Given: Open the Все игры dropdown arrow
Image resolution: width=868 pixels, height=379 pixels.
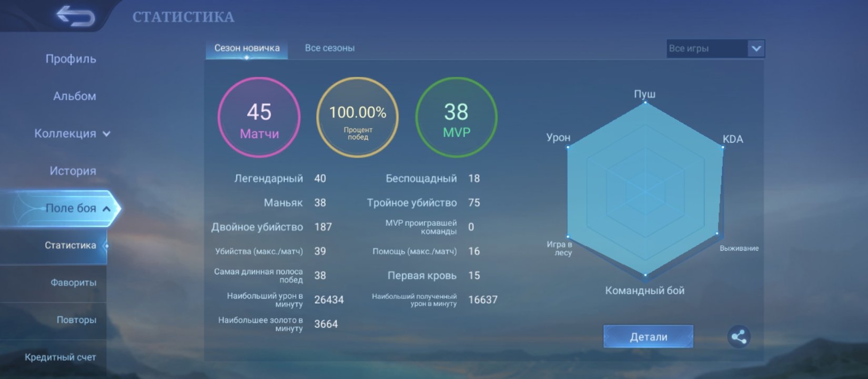Looking at the screenshot, I should 756,48.
